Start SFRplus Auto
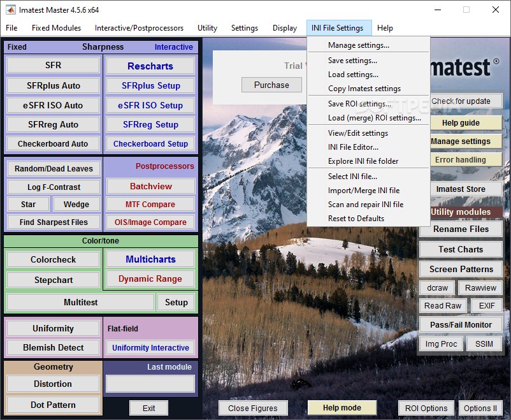This screenshot has width=511, height=420. click(x=53, y=85)
